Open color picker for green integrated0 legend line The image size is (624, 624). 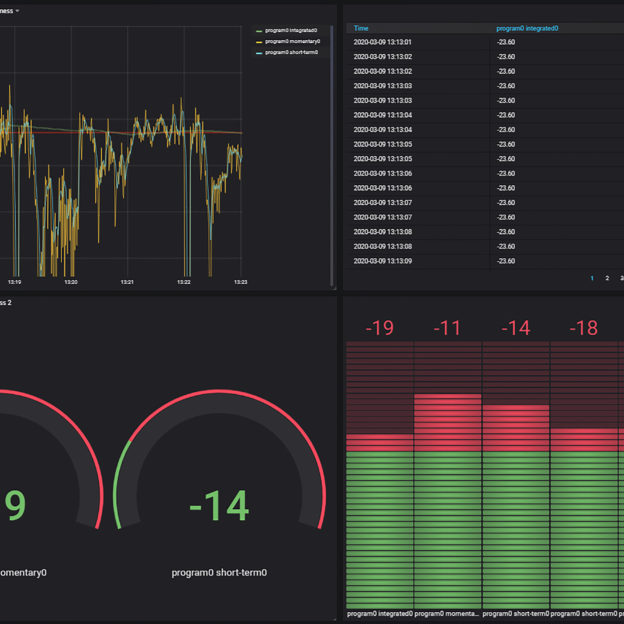point(259,31)
